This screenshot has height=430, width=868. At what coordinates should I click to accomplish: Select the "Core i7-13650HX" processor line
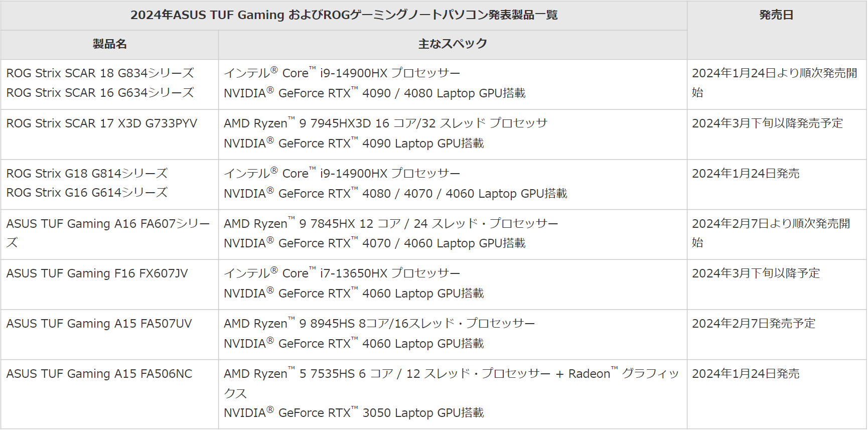[342, 273]
